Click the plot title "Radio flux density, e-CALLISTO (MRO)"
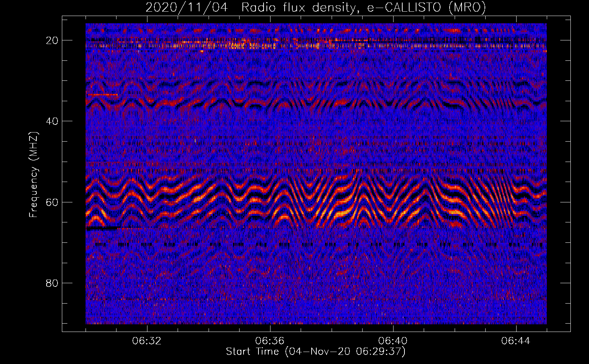The image size is (589, 364). coord(363,8)
